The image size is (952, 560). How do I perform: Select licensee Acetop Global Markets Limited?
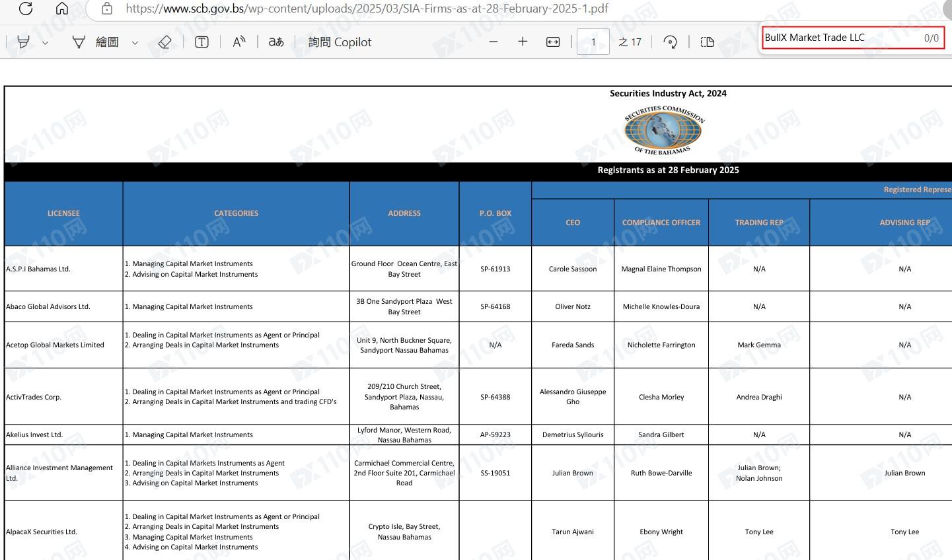coord(55,345)
